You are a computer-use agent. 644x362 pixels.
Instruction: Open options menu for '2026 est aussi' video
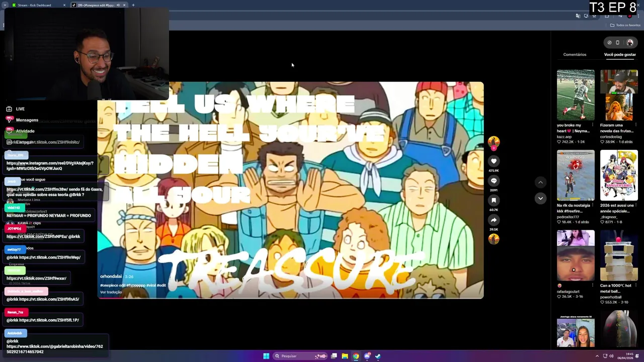tap(636, 205)
